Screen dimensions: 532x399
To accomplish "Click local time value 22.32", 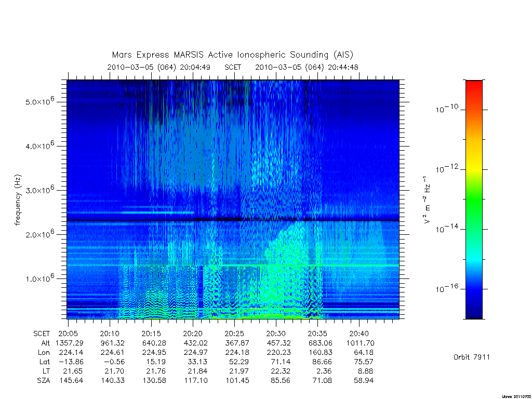I will 281,371.
